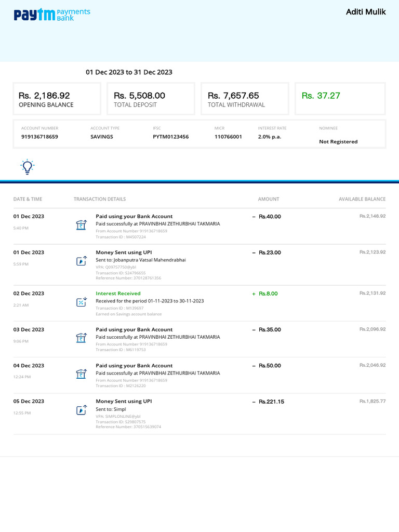Select account number 919136718659 in details box

[39, 137]
